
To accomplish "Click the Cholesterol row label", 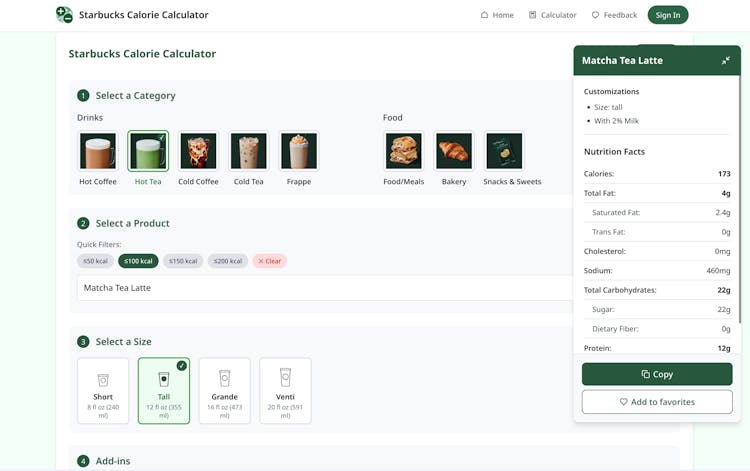I will (605, 252).
